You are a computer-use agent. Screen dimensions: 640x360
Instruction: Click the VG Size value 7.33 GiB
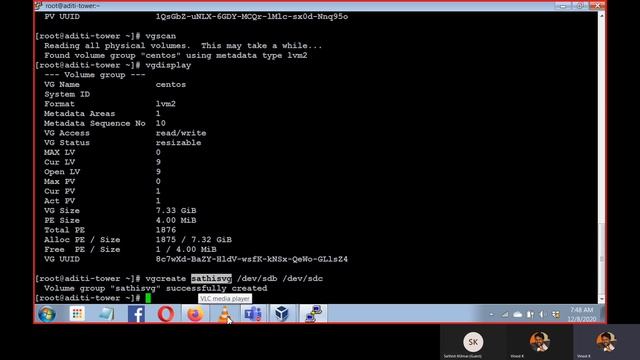176,211
